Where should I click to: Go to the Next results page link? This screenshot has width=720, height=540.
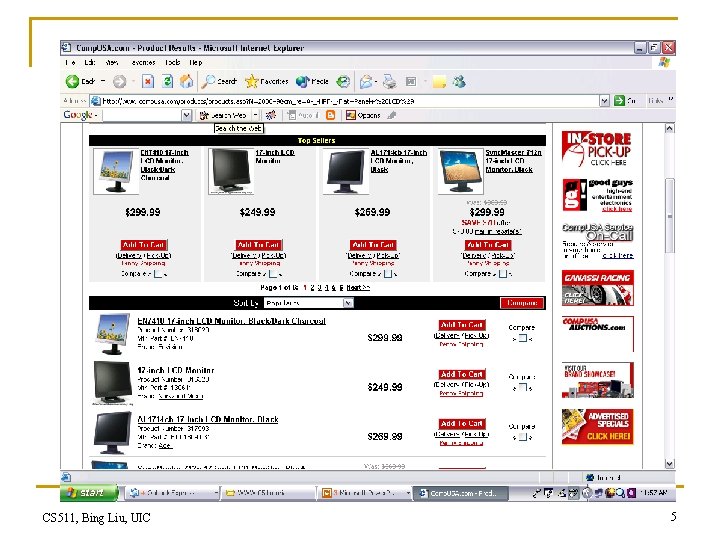(358, 288)
